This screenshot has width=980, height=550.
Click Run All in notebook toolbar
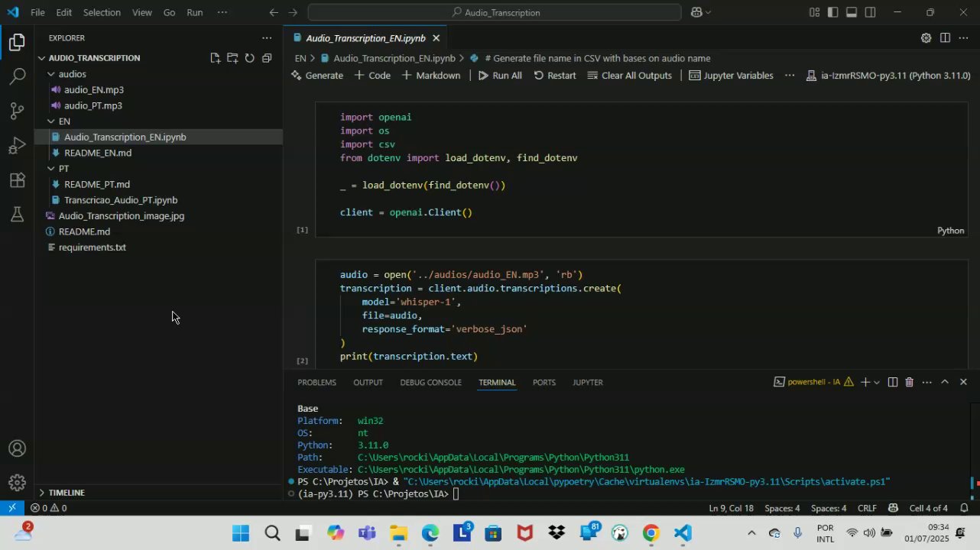click(x=500, y=76)
